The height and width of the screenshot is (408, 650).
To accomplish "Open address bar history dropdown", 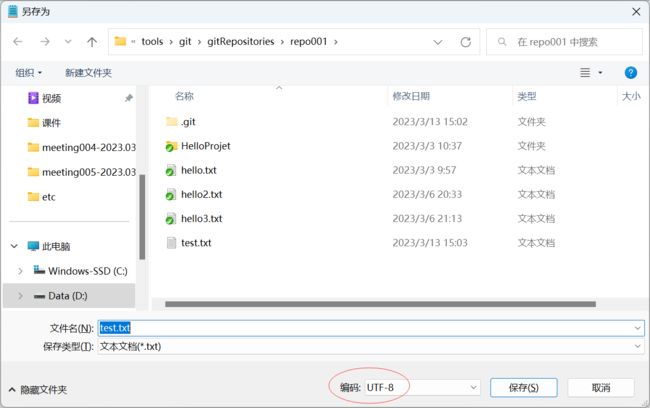I will (x=438, y=42).
